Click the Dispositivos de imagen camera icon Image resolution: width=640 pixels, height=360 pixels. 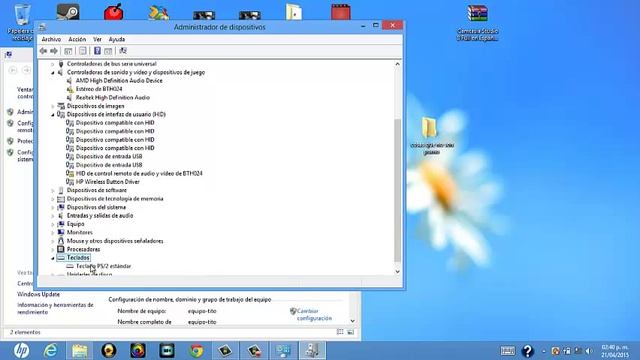pyautogui.click(x=61, y=106)
